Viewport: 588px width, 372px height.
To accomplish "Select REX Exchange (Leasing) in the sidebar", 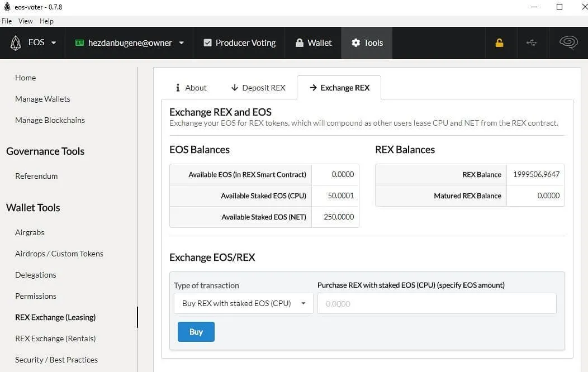I will pos(55,317).
